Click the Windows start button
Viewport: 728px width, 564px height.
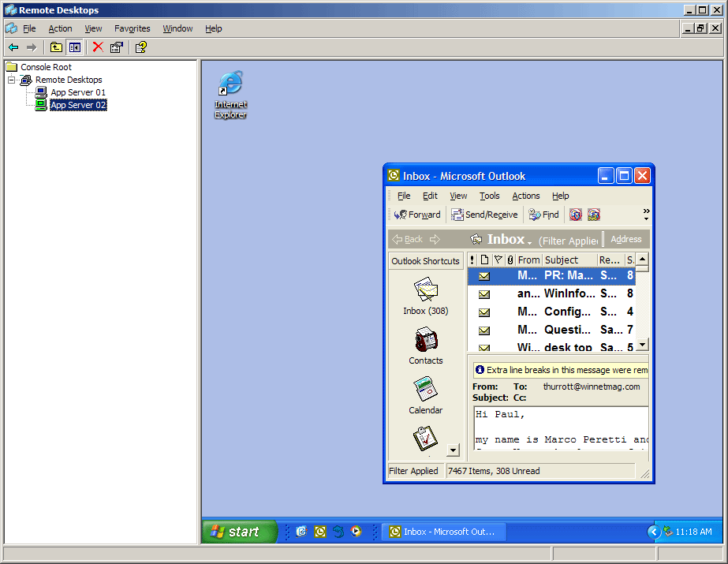click(239, 532)
